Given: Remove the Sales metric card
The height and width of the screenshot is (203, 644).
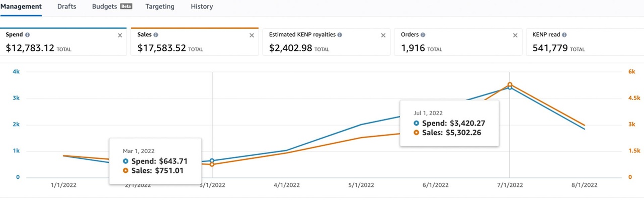Looking at the screenshot, I should point(252,35).
